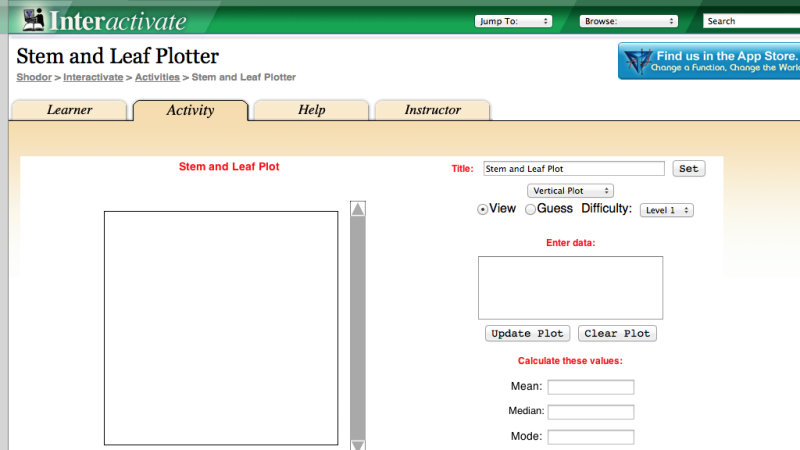800x450 pixels.
Task: Click the Mode input field
Action: click(591, 437)
